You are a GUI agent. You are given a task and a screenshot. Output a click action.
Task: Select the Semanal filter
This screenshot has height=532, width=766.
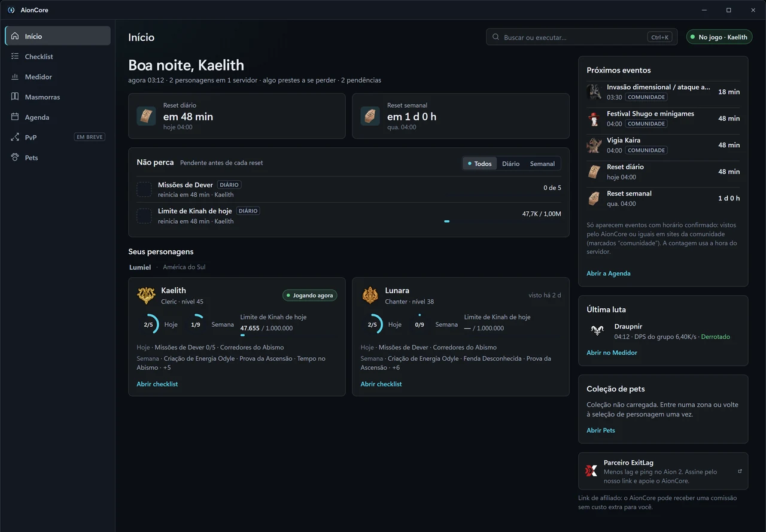[x=542, y=163]
